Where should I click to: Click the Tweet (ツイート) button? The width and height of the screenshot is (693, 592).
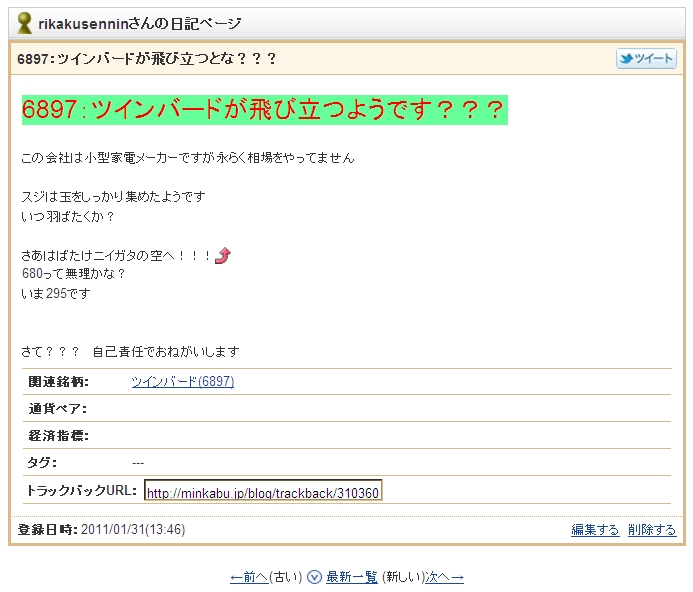coord(646,58)
